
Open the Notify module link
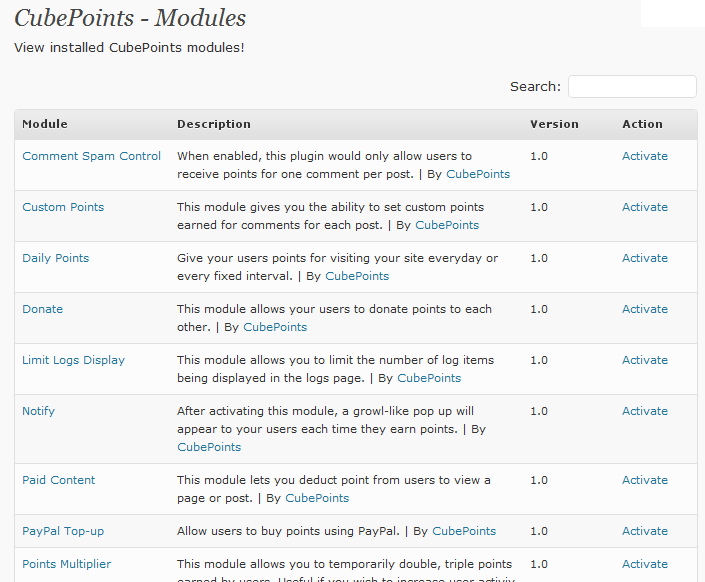click(x=39, y=411)
